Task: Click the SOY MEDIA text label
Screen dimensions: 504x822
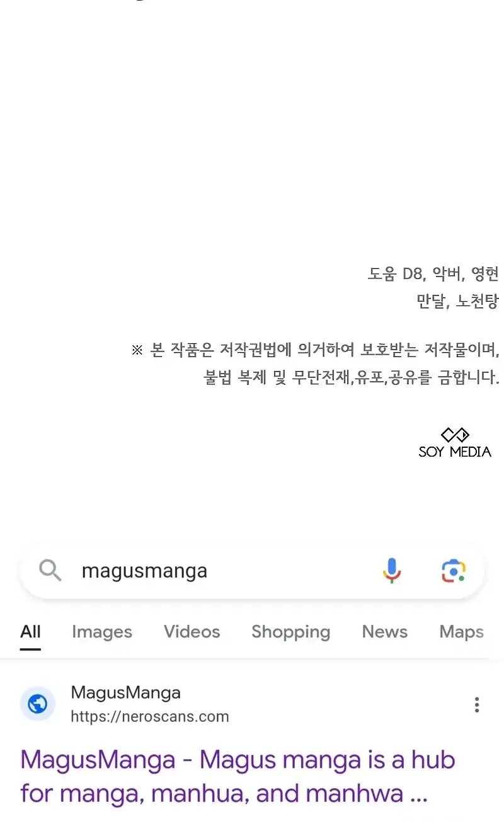Action: pyautogui.click(x=455, y=452)
